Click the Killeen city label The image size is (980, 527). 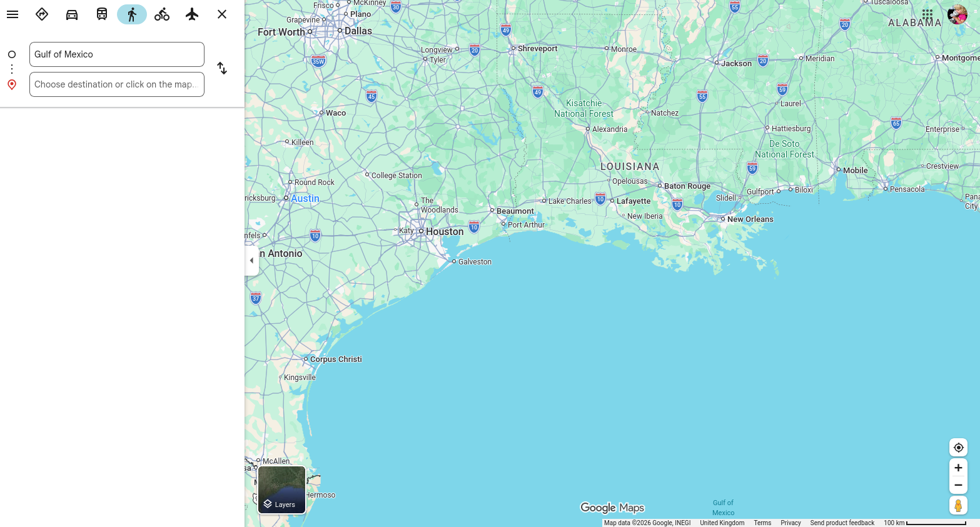tap(303, 143)
